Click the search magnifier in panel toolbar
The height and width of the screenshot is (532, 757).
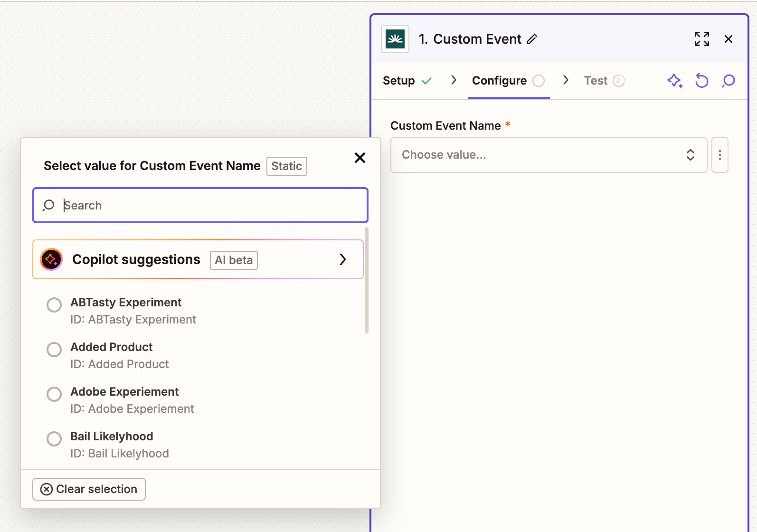tap(728, 81)
